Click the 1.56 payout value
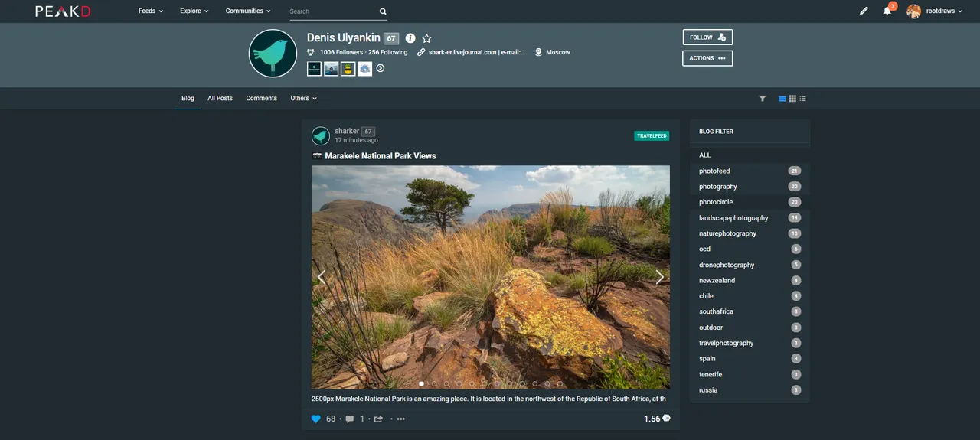 tap(652, 419)
